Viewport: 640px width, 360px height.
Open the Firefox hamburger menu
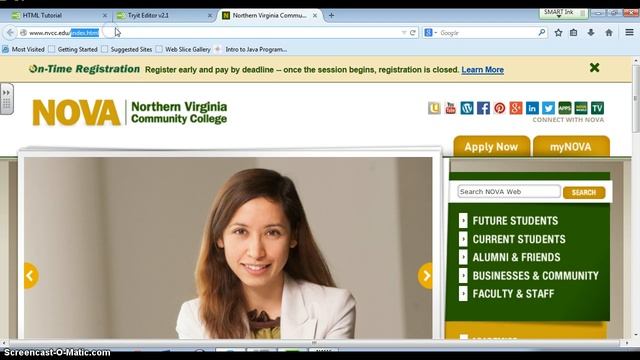click(x=629, y=32)
